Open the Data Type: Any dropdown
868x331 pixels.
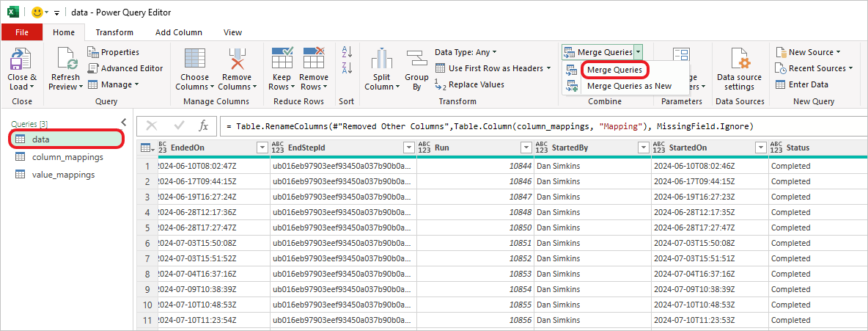466,52
